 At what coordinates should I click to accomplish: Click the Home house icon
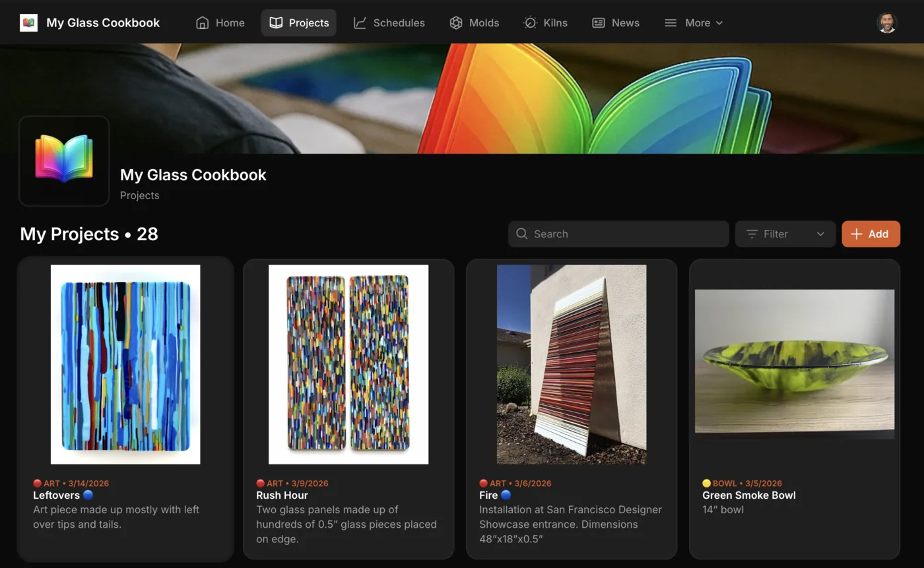pyautogui.click(x=203, y=22)
